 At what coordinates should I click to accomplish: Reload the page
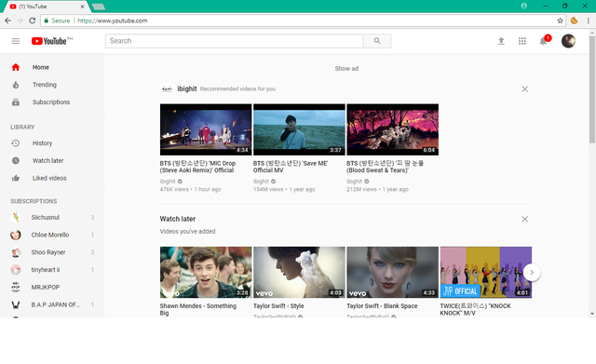[x=33, y=20]
